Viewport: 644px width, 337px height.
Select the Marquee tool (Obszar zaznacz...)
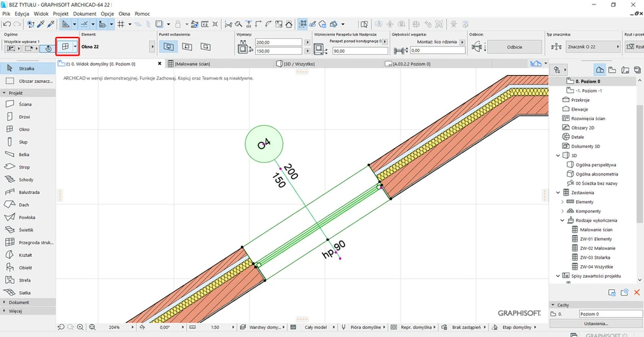28,81
